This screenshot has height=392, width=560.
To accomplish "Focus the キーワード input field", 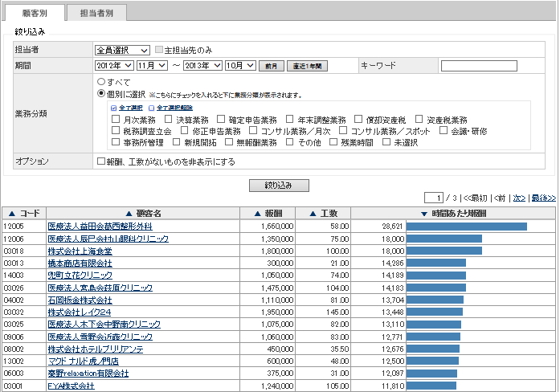I will pyautogui.click(x=479, y=66).
